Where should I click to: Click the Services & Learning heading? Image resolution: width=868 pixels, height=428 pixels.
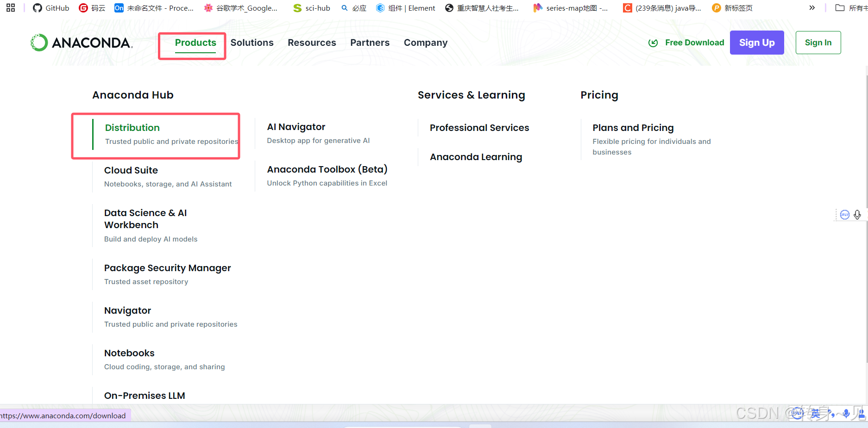471,95
